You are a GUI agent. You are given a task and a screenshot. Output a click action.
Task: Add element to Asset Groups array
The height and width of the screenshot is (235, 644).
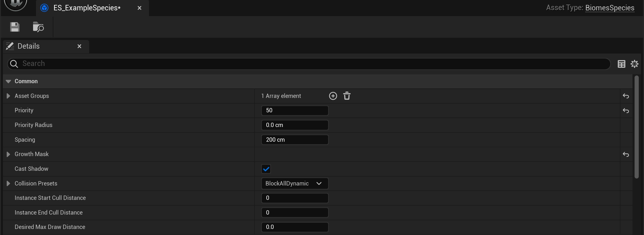(333, 96)
